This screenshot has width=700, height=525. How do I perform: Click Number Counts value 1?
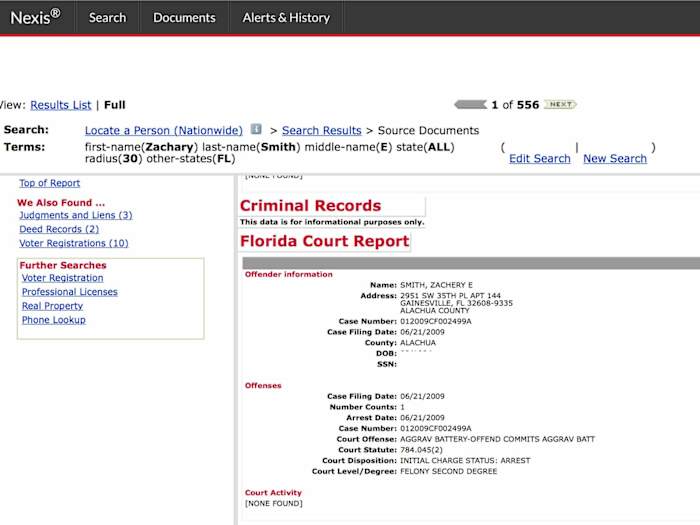[402, 407]
